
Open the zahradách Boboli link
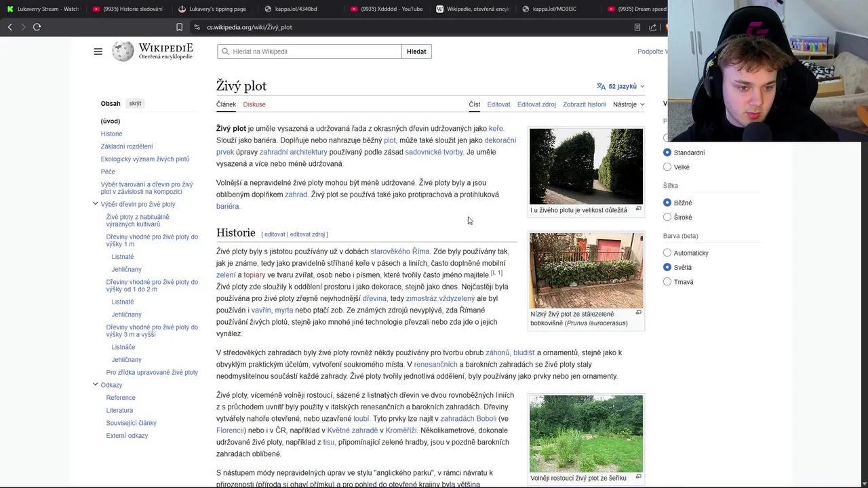click(468, 419)
